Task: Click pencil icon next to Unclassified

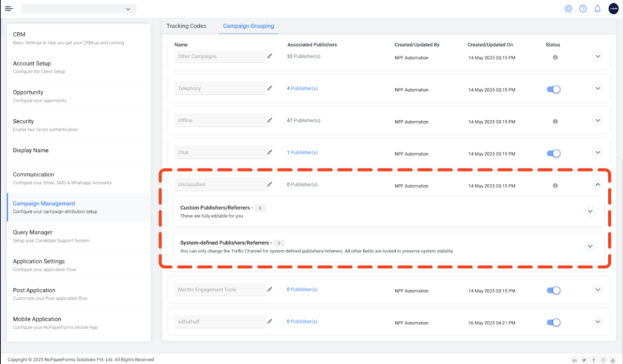Action: (x=269, y=184)
